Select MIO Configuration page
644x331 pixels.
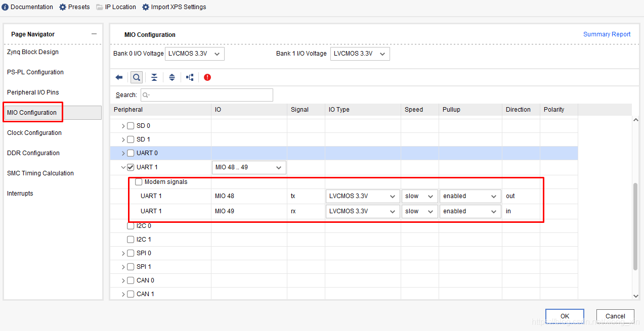53,113
